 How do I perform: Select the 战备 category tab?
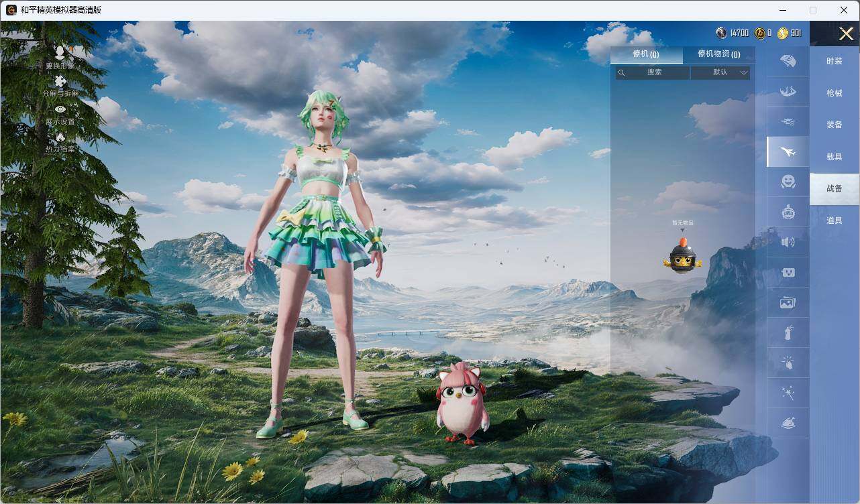pyautogui.click(x=835, y=188)
